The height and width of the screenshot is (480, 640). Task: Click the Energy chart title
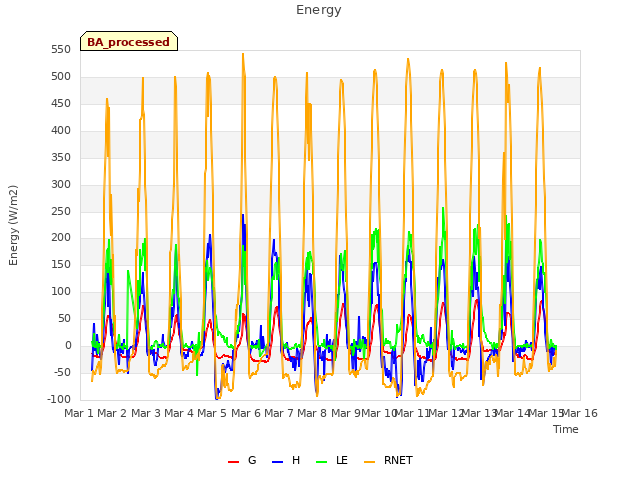(x=319, y=10)
